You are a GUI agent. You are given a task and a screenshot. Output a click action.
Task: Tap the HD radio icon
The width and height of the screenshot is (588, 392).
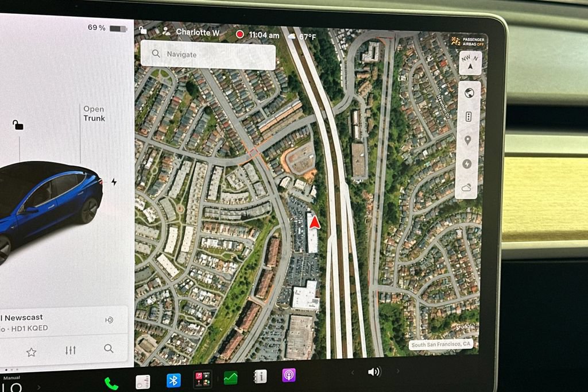[109, 320]
